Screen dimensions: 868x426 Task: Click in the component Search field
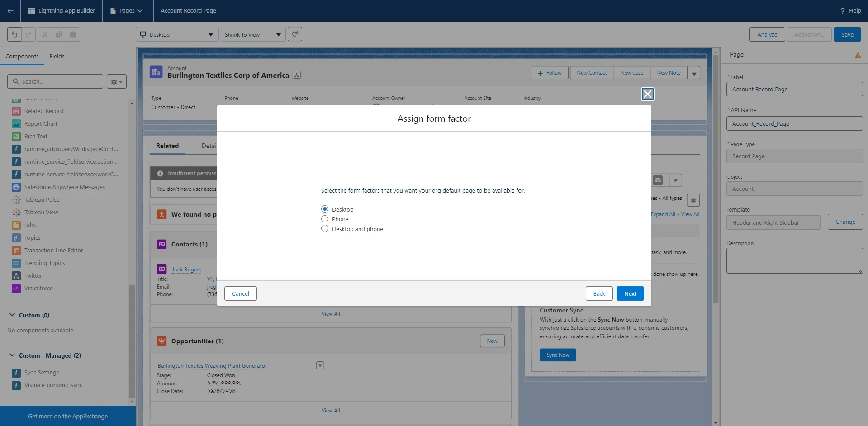(55, 82)
